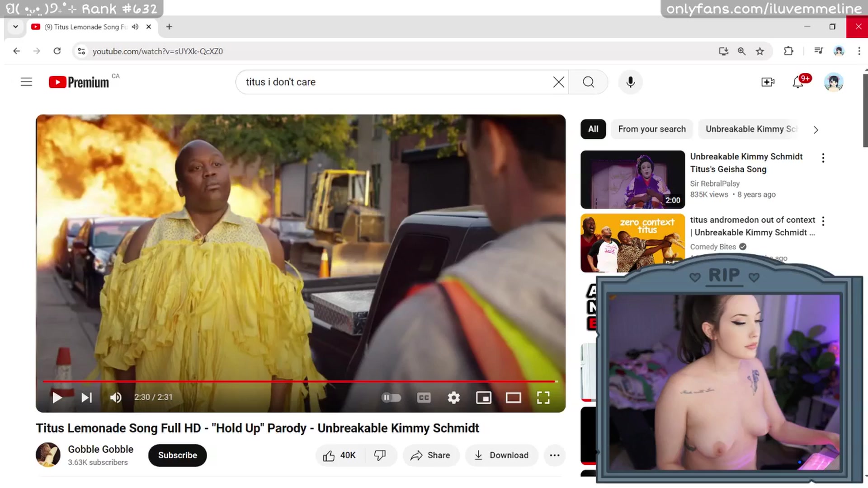Subscribe to Gobble Gobble
Viewport: 868px width, 488px height.
tap(177, 455)
